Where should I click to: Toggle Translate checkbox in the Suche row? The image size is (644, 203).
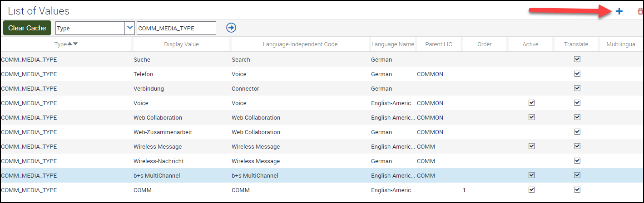[x=577, y=59]
